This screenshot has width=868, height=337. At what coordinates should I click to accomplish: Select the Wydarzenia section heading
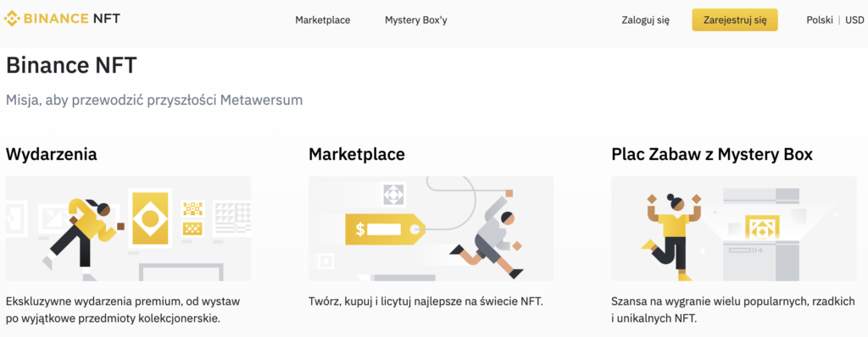[x=52, y=154]
